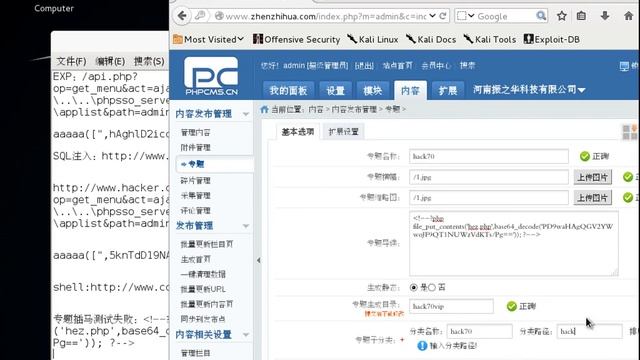Reload the page with the refresh icon
640x360 pixels.
pyautogui.click(x=443, y=16)
